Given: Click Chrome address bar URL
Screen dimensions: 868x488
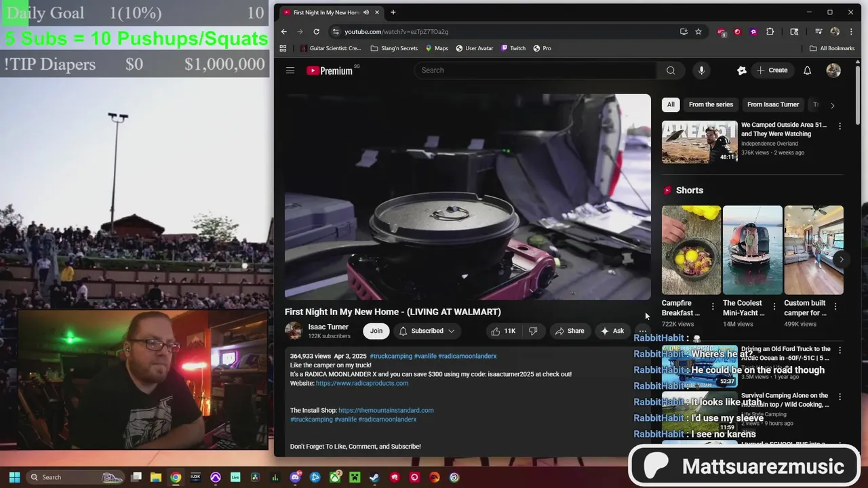Looking at the screenshot, I should click(396, 31).
